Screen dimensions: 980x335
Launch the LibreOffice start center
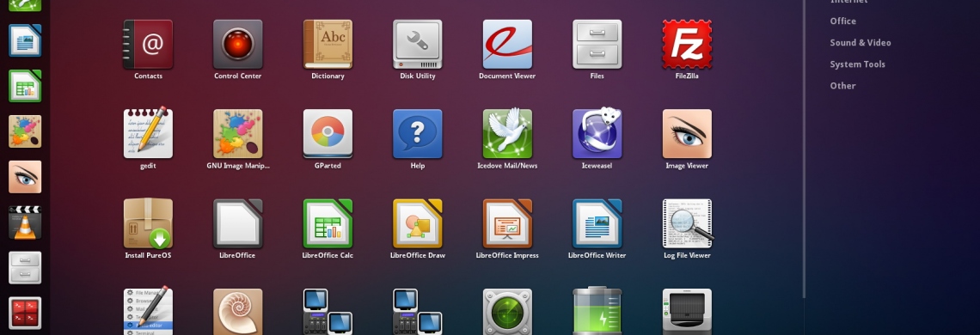pyautogui.click(x=237, y=223)
